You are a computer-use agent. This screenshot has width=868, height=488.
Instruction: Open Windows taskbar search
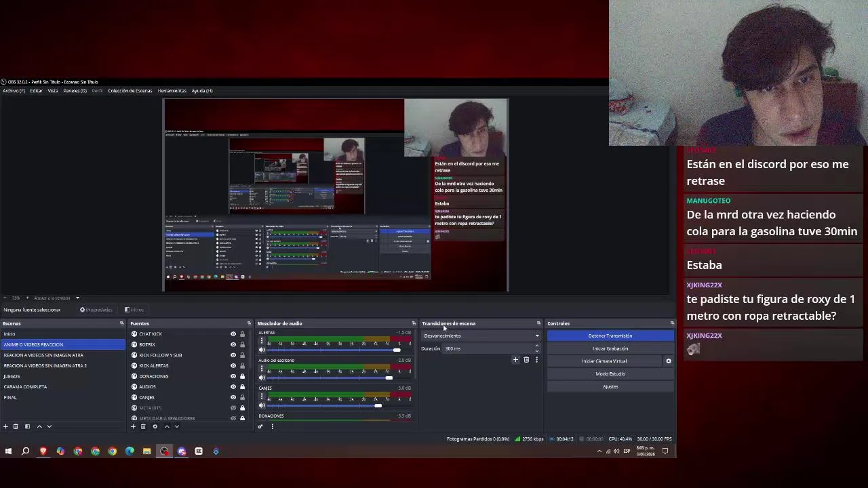pos(26,451)
